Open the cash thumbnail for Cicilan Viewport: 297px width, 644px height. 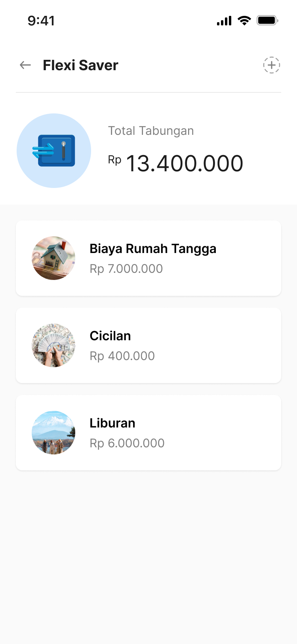pos(53,345)
